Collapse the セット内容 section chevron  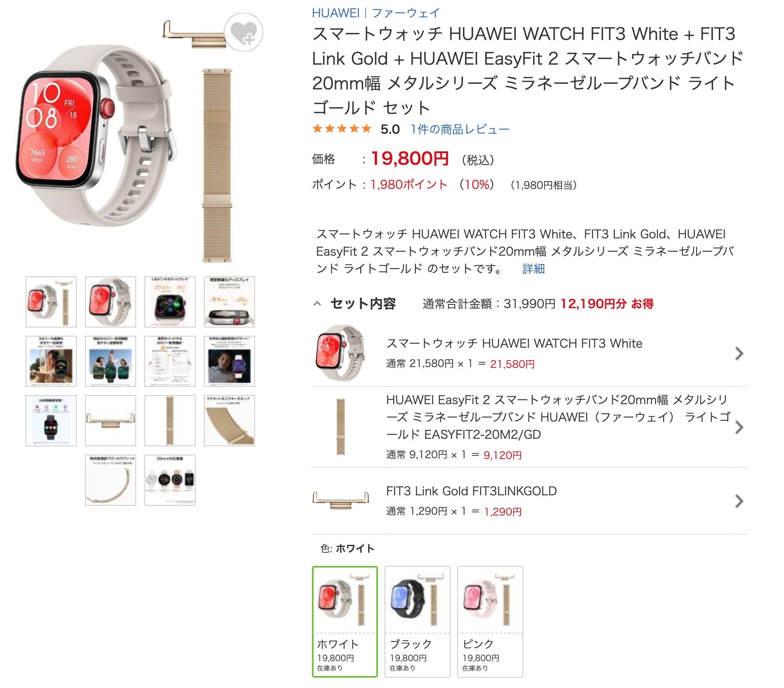[317, 304]
